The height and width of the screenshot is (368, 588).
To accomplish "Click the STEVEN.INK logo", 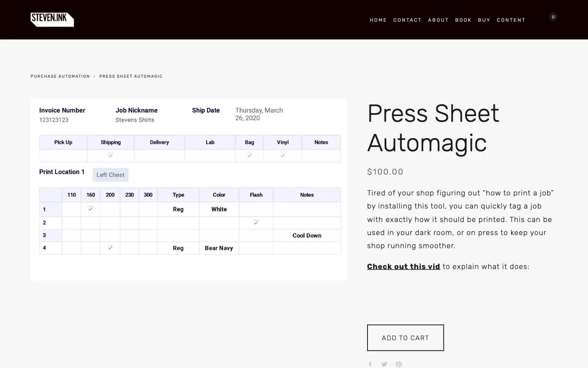I will [x=52, y=20].
